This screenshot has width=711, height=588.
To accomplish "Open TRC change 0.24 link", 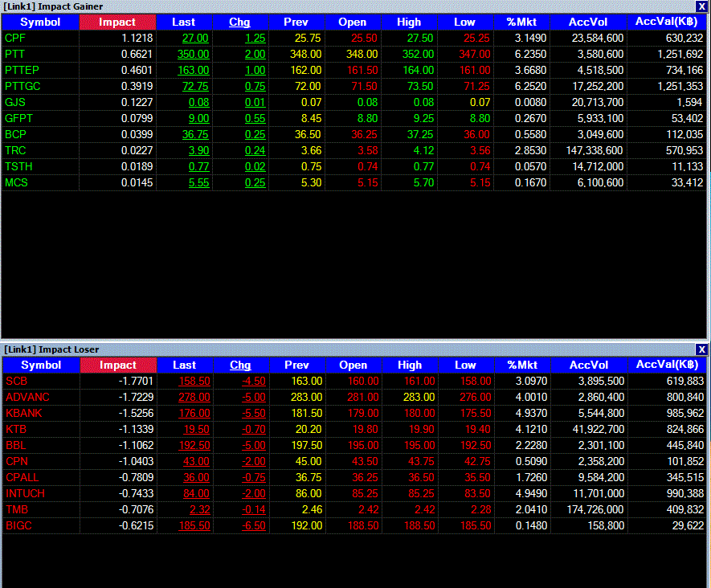I will tap(255, 151).
